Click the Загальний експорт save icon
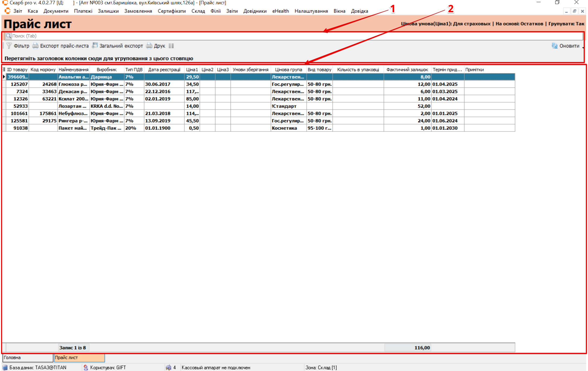The image size is (588, 371). [x=95, y=45]
